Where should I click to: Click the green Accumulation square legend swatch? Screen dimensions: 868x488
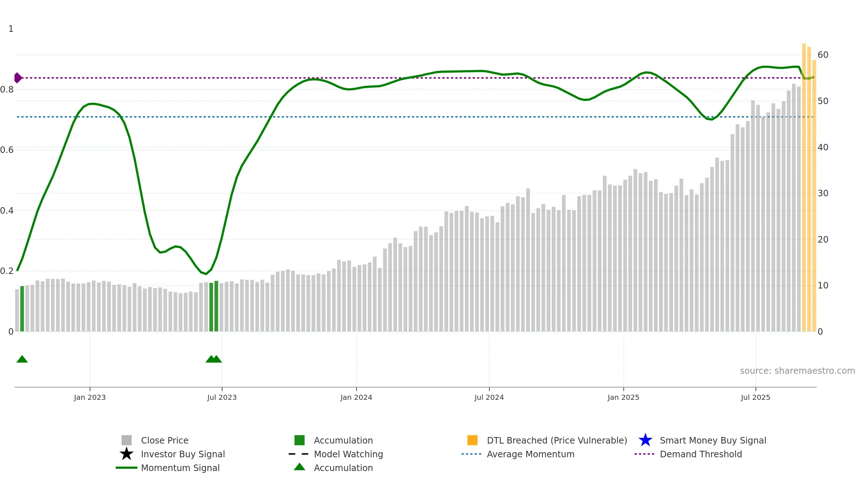click(299, 440)
